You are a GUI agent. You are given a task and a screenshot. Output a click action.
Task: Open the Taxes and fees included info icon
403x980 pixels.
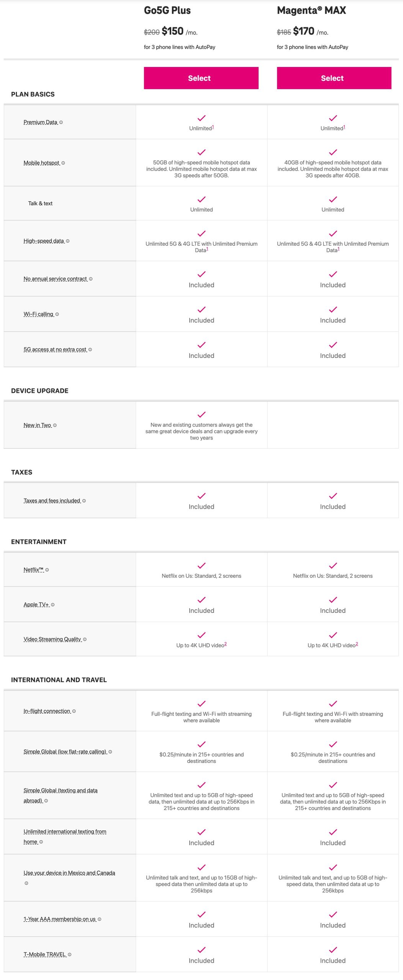85,500
